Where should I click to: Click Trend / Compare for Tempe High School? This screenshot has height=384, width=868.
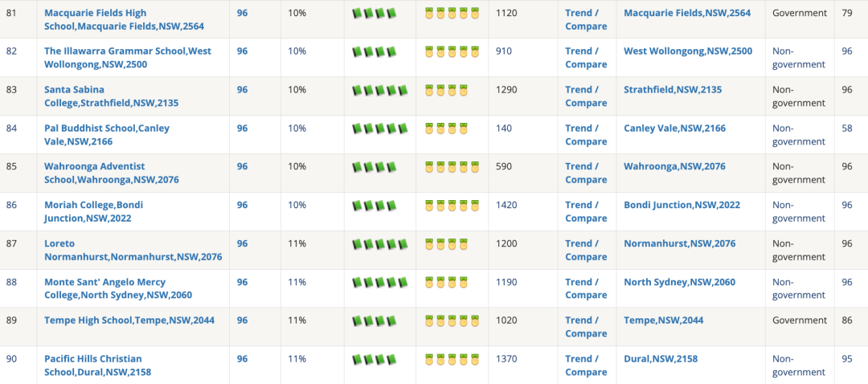[586, 327]
